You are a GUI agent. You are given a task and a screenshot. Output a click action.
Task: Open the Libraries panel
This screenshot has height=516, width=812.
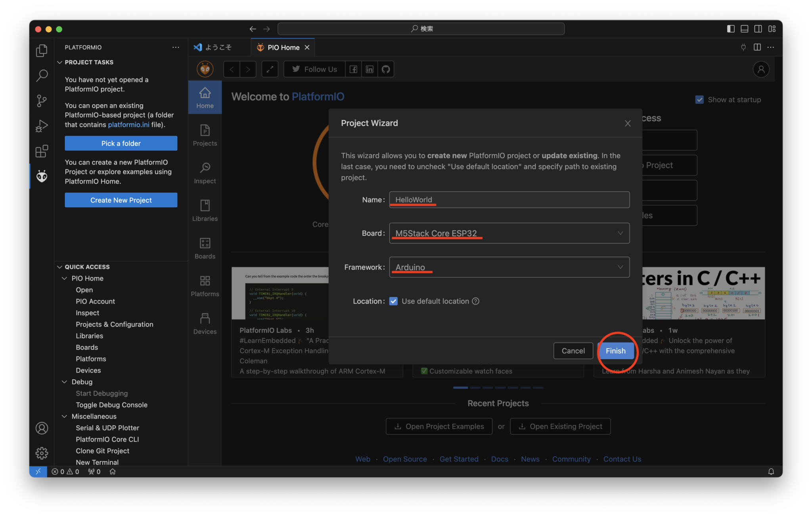205,210
